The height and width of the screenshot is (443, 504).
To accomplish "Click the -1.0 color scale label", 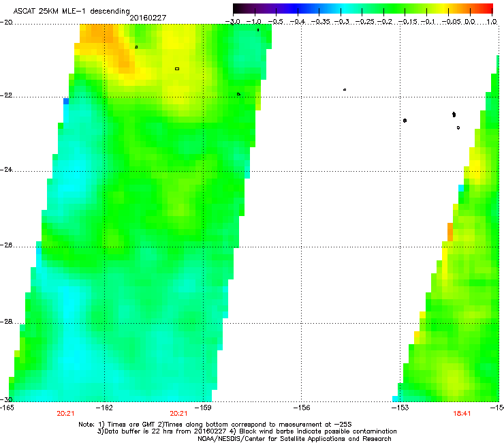I will (x=255, y=22).
